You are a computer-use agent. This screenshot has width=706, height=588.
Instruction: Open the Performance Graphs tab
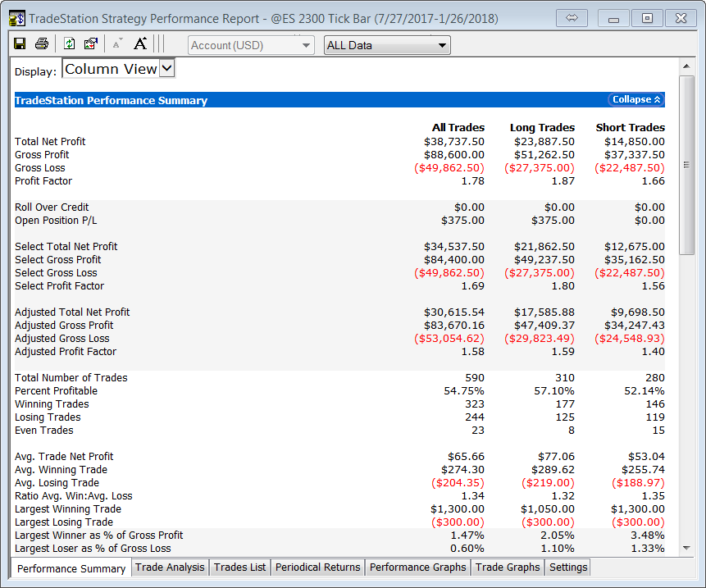pos(417,567)
